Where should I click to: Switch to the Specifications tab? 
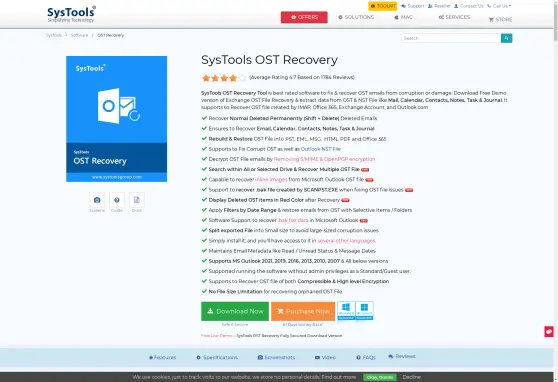[217, 357]
